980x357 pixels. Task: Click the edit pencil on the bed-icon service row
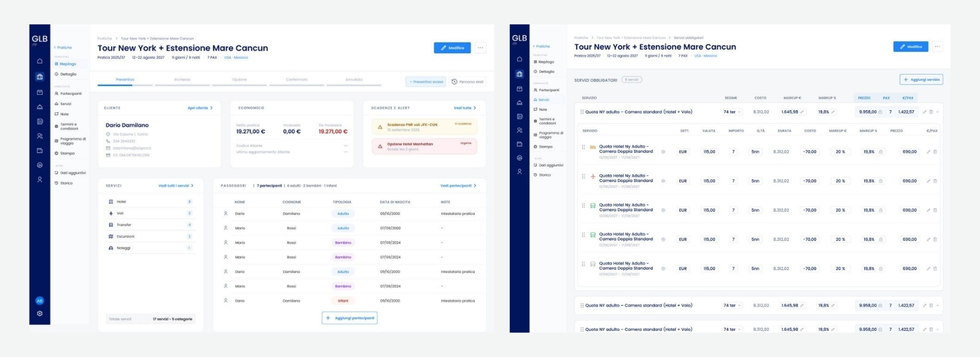pos(928,152)
